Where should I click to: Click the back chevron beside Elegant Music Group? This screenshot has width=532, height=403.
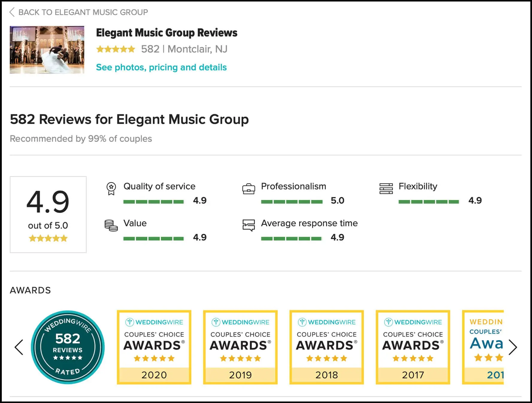(12, 12)
